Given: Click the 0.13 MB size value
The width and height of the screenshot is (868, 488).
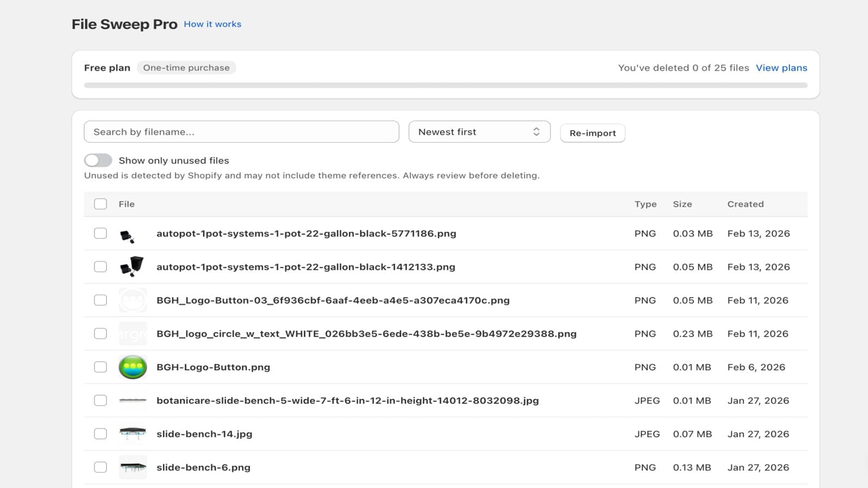Looking at the screenshot, I should tap(692, 467).
